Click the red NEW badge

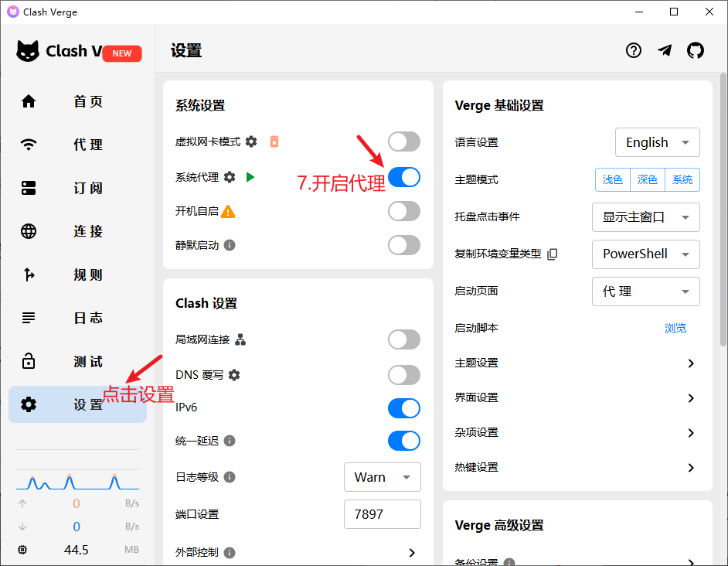122,53
